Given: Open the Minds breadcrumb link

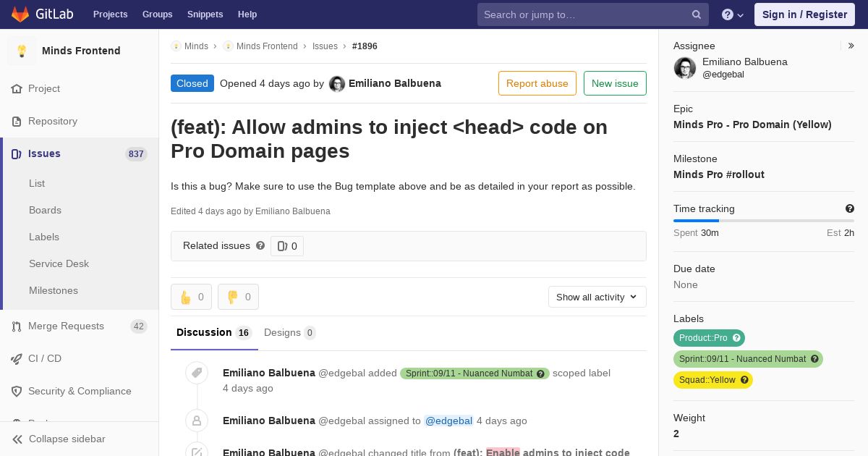Looking at the screenshot, I should pos(196,46).
